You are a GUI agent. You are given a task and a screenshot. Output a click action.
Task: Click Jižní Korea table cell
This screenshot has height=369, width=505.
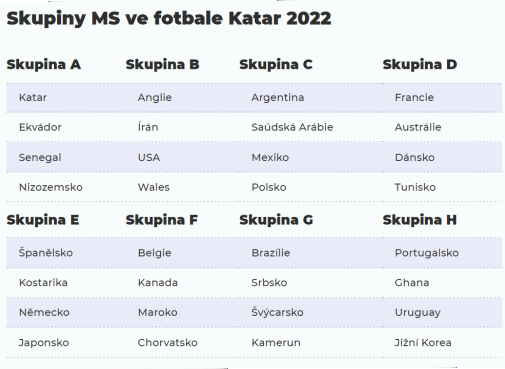click(423, 342)
